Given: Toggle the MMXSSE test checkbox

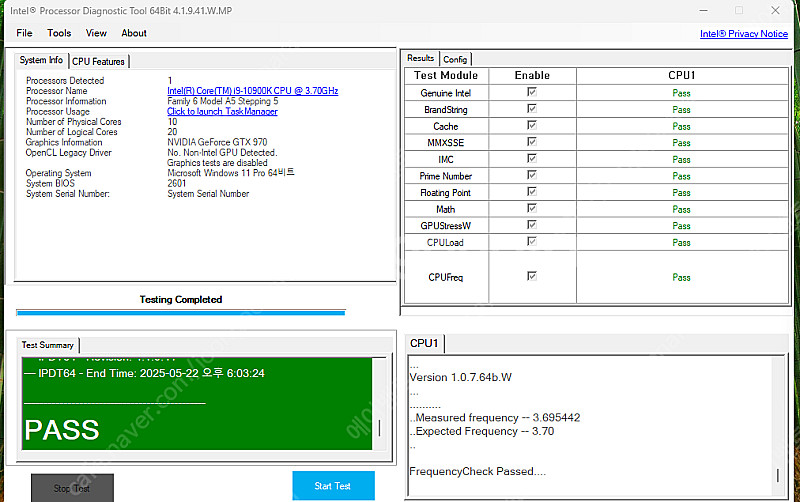Looking at the screenshot, I should click(532, 141).
